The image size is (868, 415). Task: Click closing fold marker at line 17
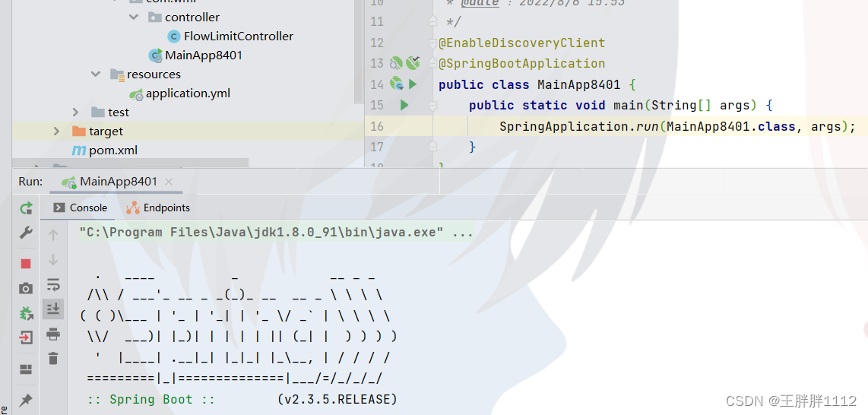pyautogui.click(x=433, y=147)
